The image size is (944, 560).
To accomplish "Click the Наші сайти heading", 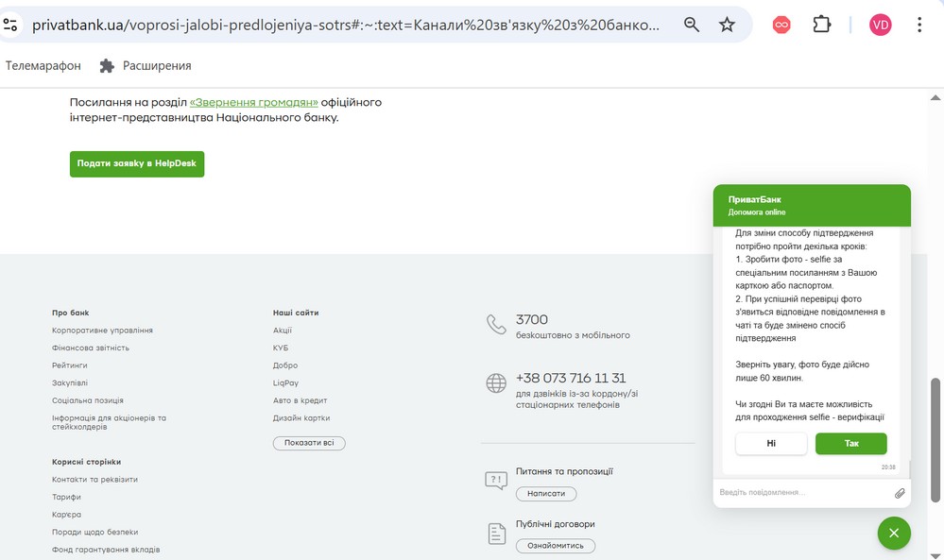I will 296,313.
